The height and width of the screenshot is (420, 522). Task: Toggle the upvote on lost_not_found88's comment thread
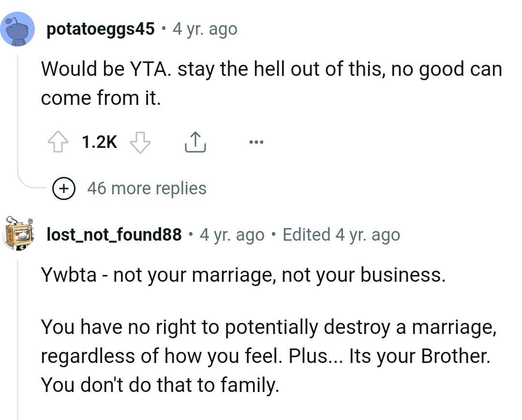coord(59,141)
